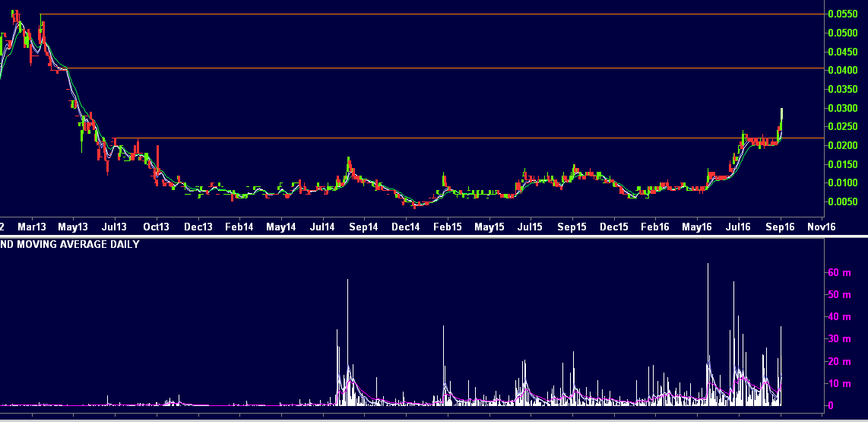This screenshot has width=868, height=422.
Task: Click the 0.0450 price axis label
Action: coord(844,52)
